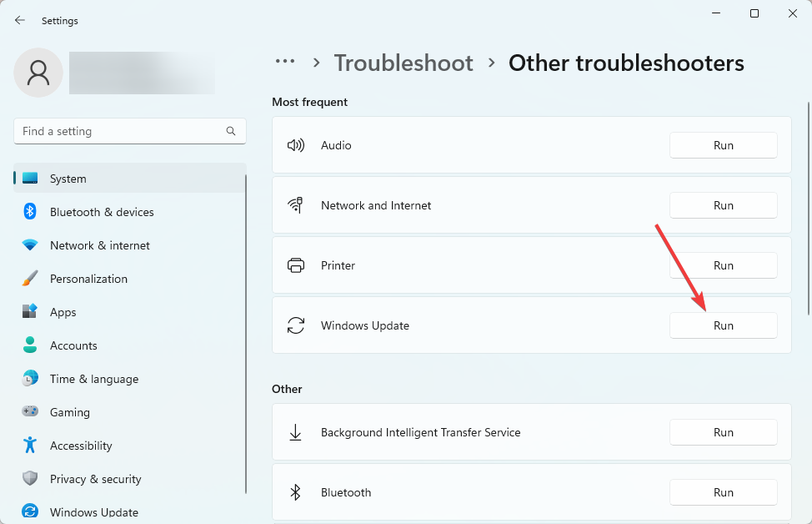Viewport: 812px width, 524px height.
Task: Click the Windows Update troubleshooter refresh icon
Action: pos(296,325)
